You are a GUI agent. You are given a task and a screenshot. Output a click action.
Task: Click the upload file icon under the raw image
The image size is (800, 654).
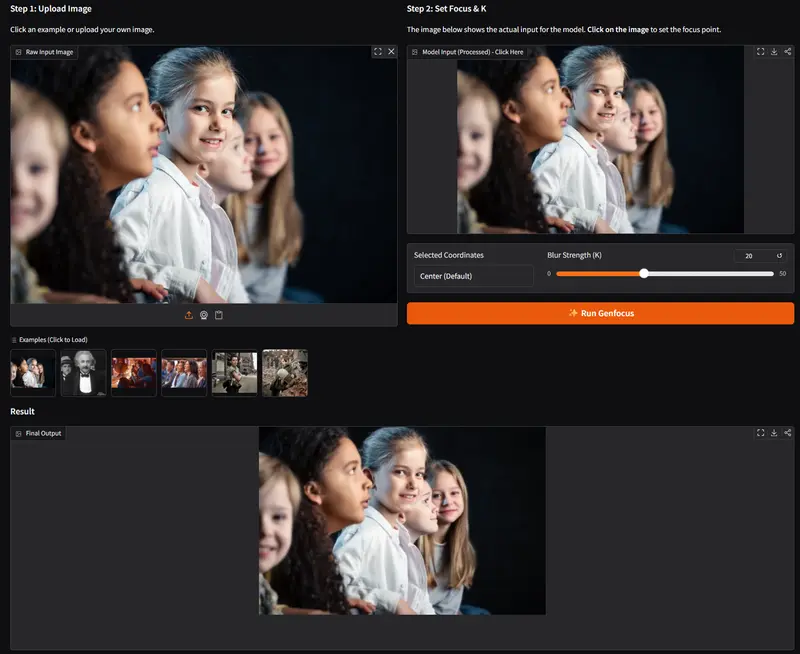click(x=189, y=315)
